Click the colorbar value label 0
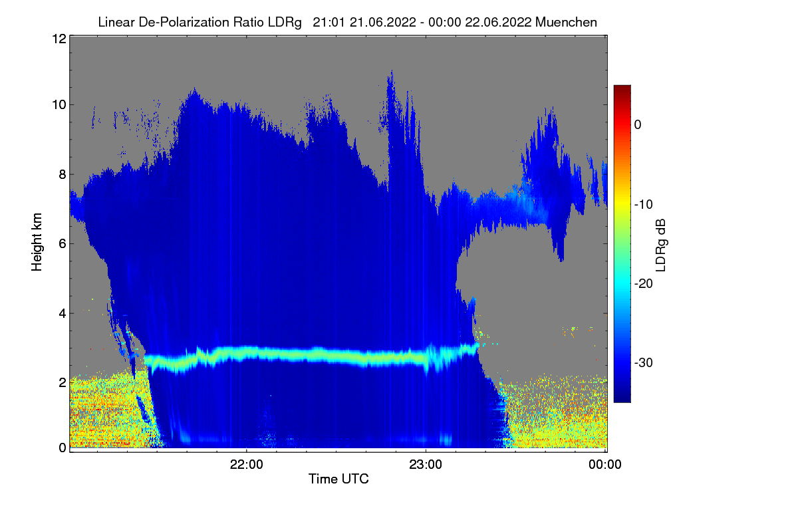Image resolution: width=798 pixels, height=532 pixels. pos(638,124)
